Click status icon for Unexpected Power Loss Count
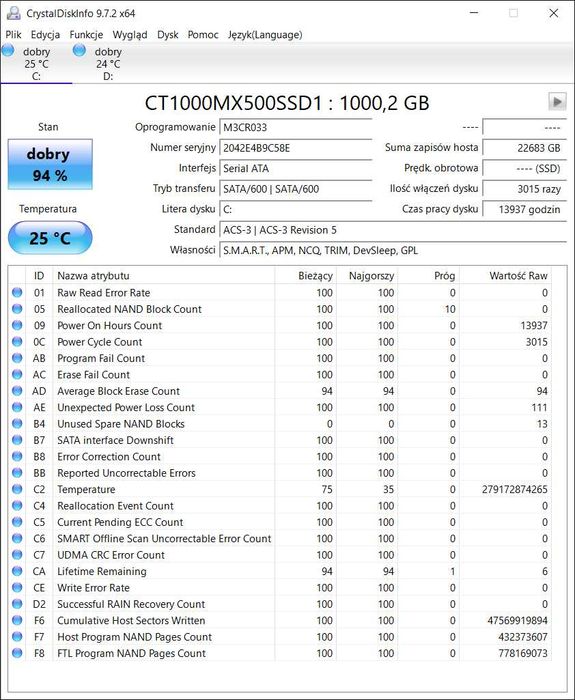The image size is (575, 700). click(x=17, y=407)
